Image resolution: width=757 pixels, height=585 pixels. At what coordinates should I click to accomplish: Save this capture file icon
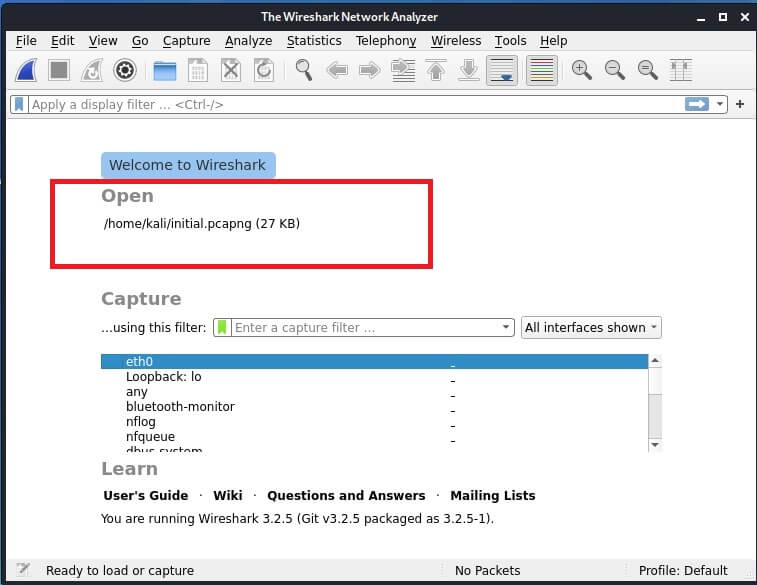[197, 71]
